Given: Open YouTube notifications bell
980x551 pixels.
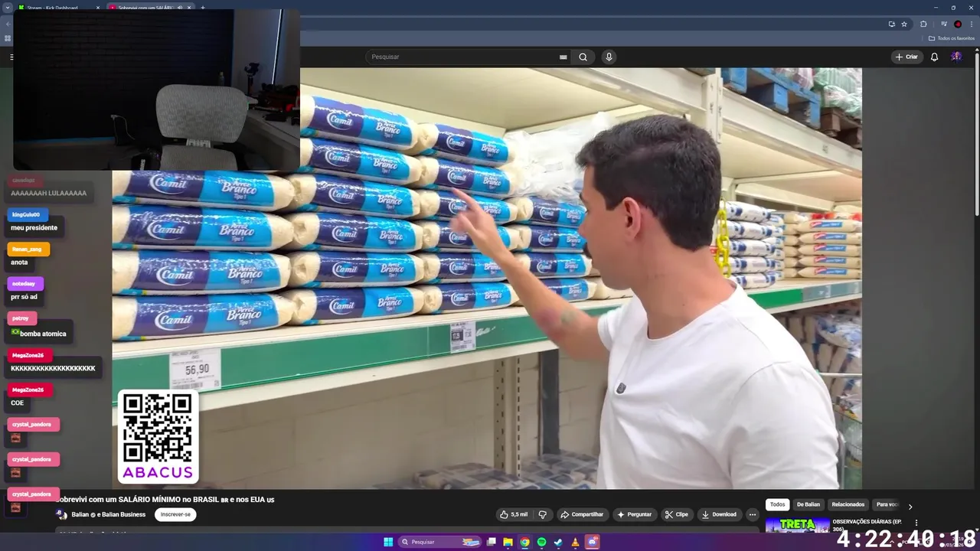Looking at the screenshot, I should pyautogui.click(x=934, y=57).
